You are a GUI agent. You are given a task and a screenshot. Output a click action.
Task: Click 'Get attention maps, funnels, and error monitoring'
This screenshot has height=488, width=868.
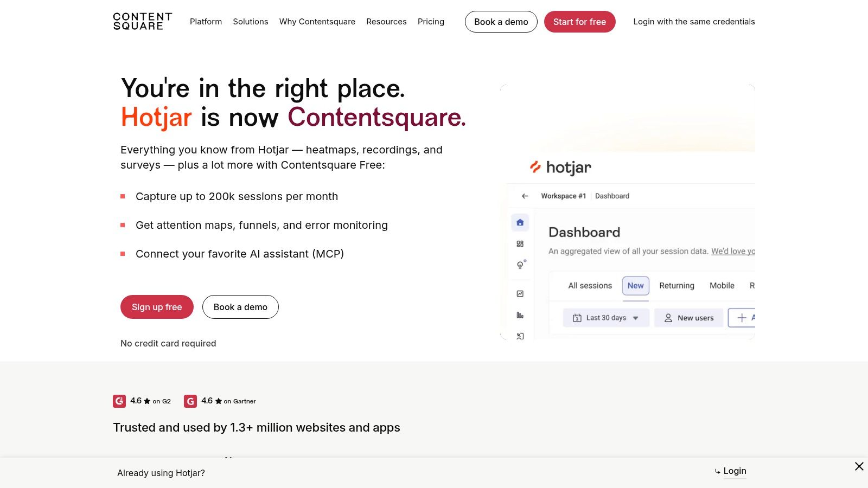point(261,225)
